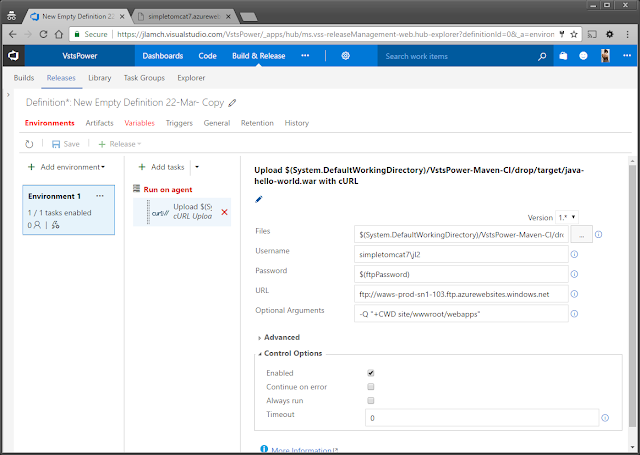
Task: Click the Username input field
Action: pyautogui.click(x=461, y=254)
